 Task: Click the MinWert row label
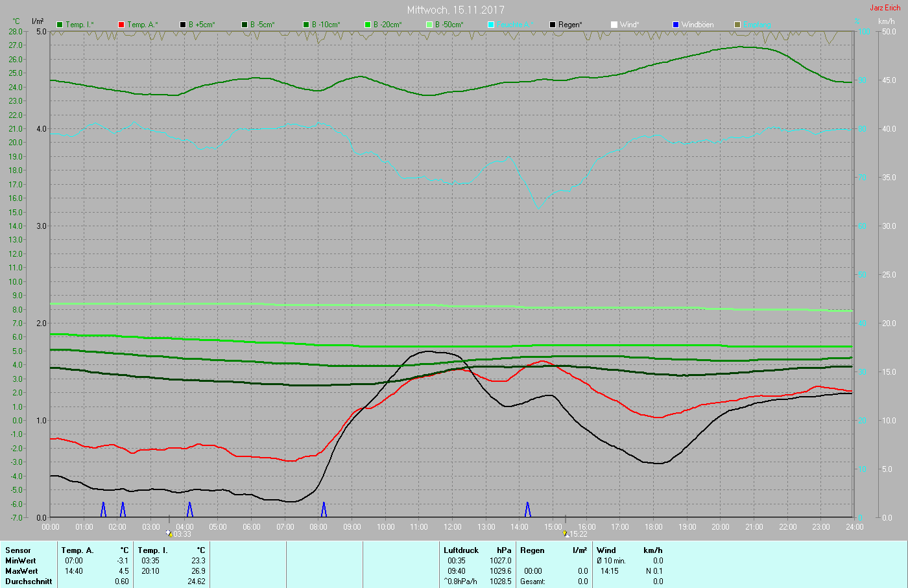coord(21,561)
